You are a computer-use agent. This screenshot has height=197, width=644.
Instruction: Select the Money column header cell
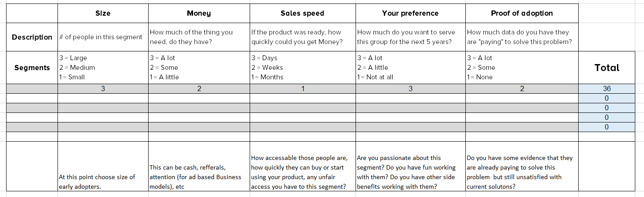tap(199, 13)
